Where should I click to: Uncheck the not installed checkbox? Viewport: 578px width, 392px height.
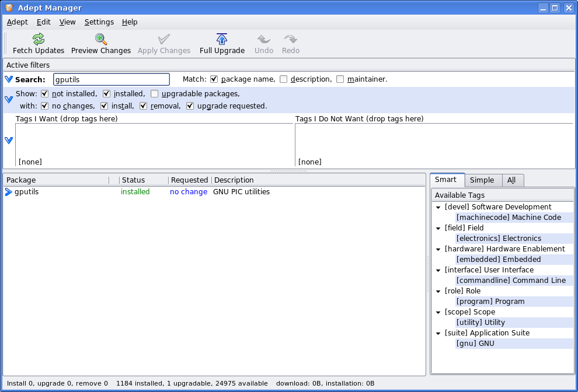[45, 93]
